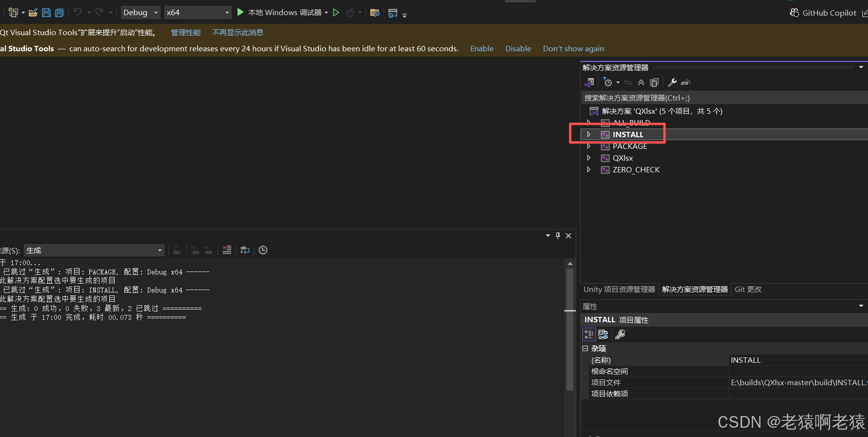
Task: Click the Hot Reload flame icon
Action: (x=350, y=13)
